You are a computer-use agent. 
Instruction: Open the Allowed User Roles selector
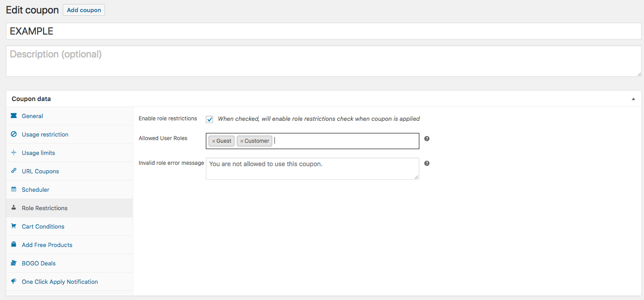pos(345,141)
